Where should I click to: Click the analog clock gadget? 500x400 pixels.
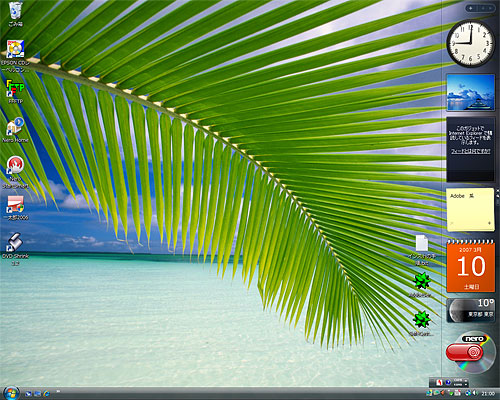point(471,44)
